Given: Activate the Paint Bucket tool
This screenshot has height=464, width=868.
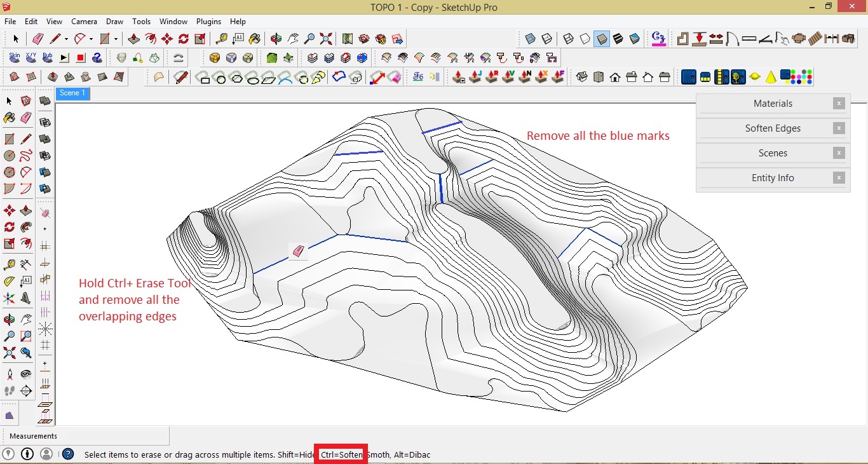Looking at the screenshot, I should tap(255, 39).
